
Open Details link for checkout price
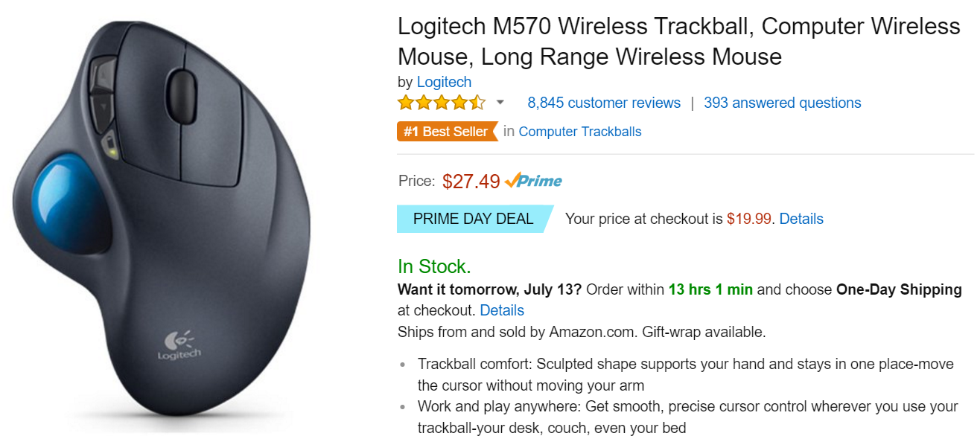801,219
